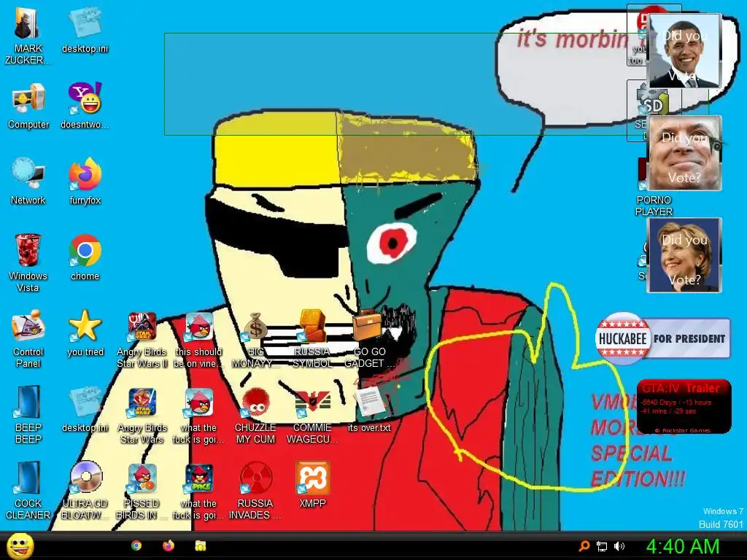Click the McCain Did you Vote gadget
Screen dimensions: 747x560
pos(684,153)
